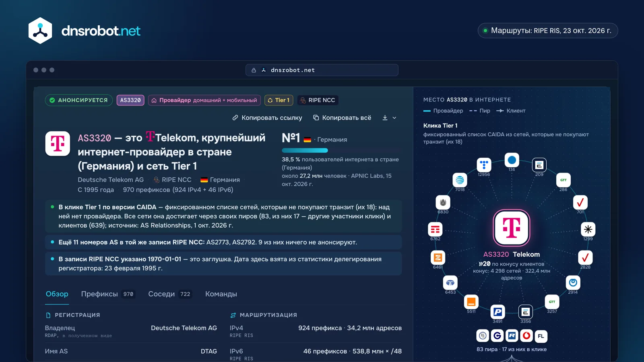
Task: Open the Префиксы 970 tab
Action: 108,294
